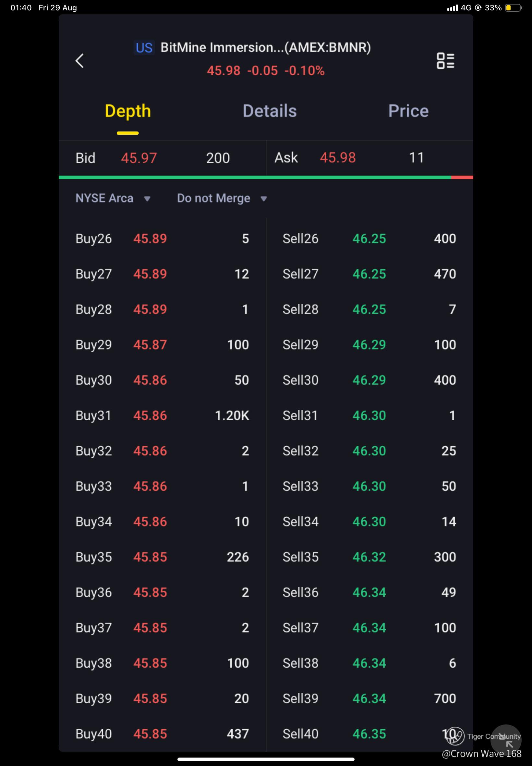Select the Buy31 row at 45.86
Screen dimensions: 532x766
point(162,415)
